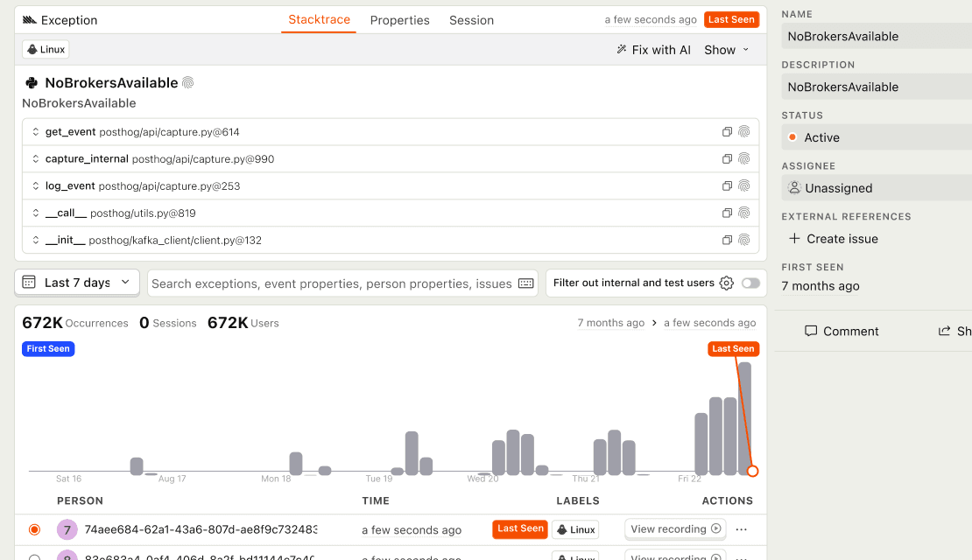Click Create issue external reference
The image size is (972, 560).
pyautogui.click(x=834, y=239)
